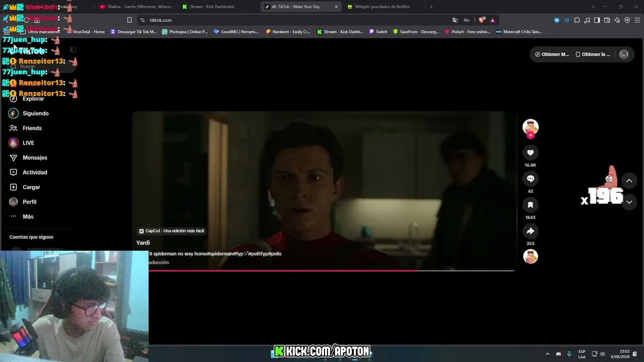Open the Cuentas que sigues section
Image resolution: width=644 pixels, height=362 pixels.
point(31,237)
